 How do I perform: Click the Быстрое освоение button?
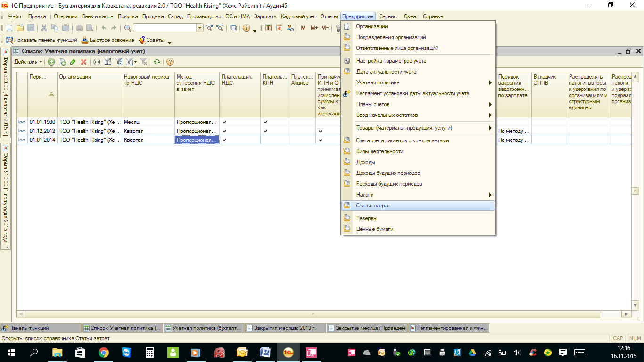pos(108,40)
